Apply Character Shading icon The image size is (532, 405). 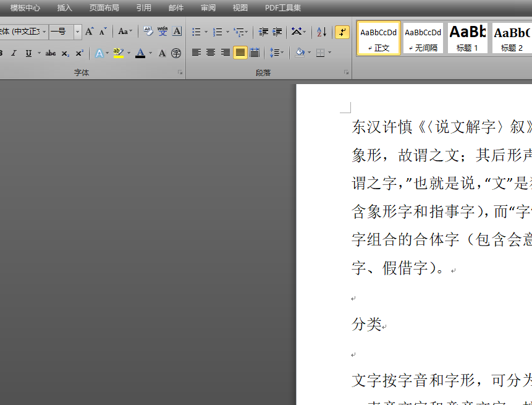pos(162,53)
